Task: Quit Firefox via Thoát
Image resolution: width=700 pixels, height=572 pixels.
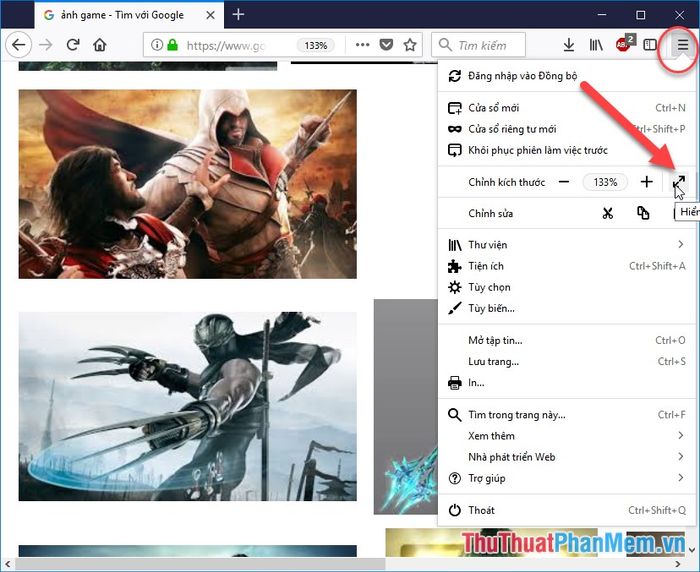Action: pos(567,510)
